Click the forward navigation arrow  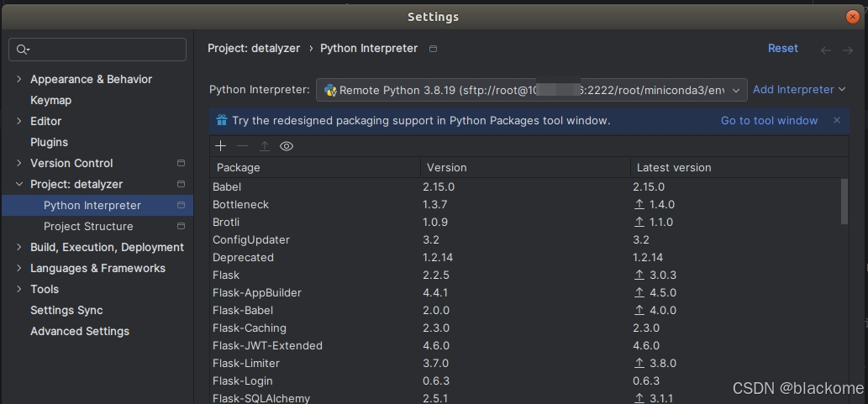click(x=848, y=50)
